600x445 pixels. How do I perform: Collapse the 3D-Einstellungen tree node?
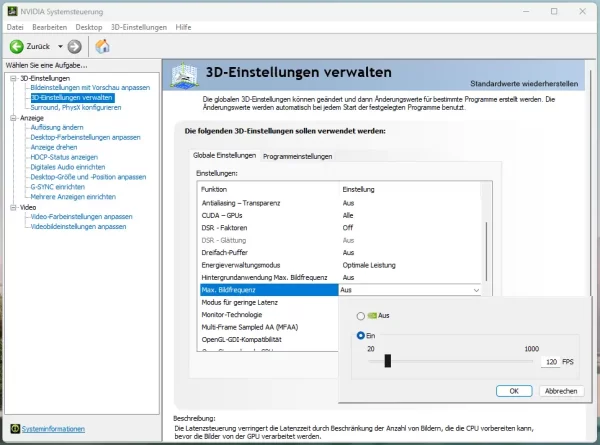[13, 78]
